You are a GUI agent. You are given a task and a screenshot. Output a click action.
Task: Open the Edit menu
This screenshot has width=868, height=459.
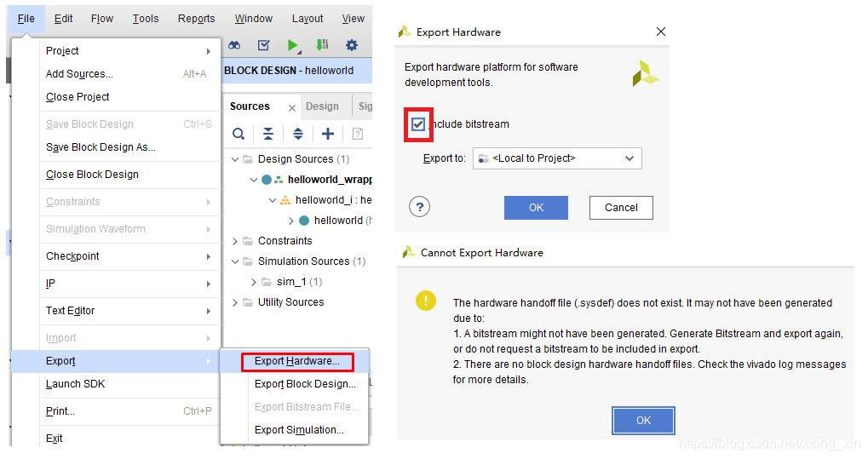(x=63, y=19)
